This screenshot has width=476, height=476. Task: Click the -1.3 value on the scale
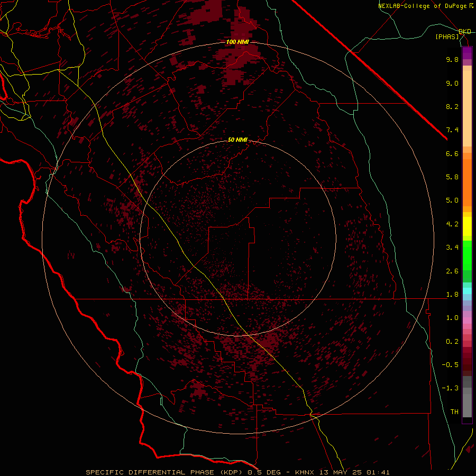[450, 388]
